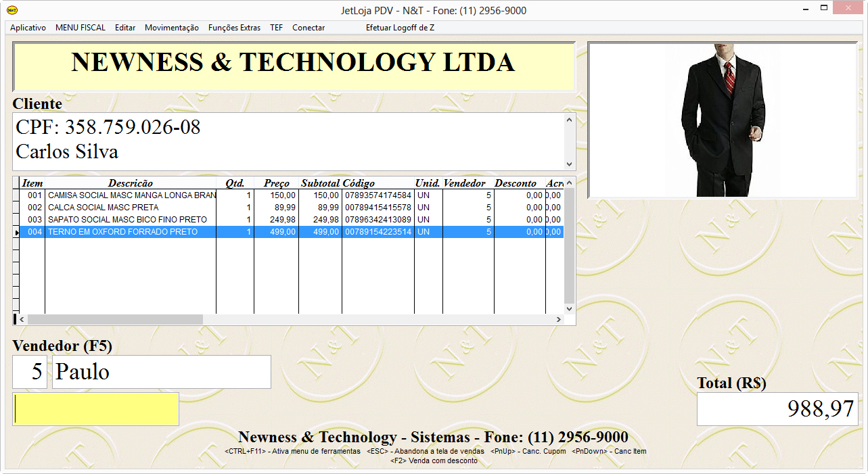Open the Funções Extras menu

tap(234, 28)
